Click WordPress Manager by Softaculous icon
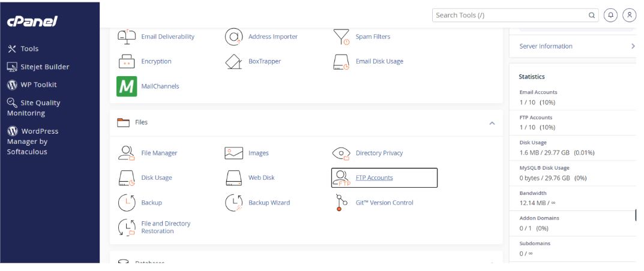Viewport: 644px width, 271px height. click(13, 131)
